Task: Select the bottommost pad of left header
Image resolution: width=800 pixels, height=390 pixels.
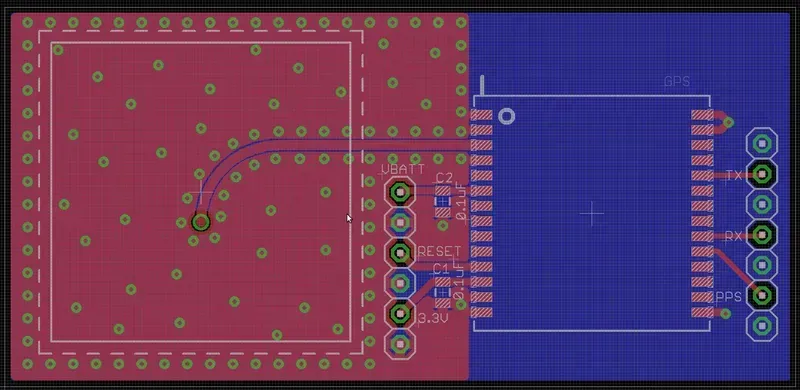Action: [401, 344]
